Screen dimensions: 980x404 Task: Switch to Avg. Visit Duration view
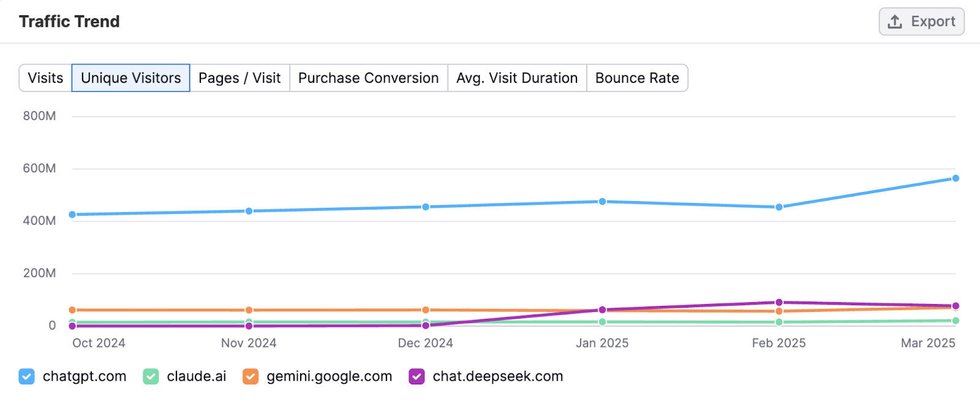(516, 78)
